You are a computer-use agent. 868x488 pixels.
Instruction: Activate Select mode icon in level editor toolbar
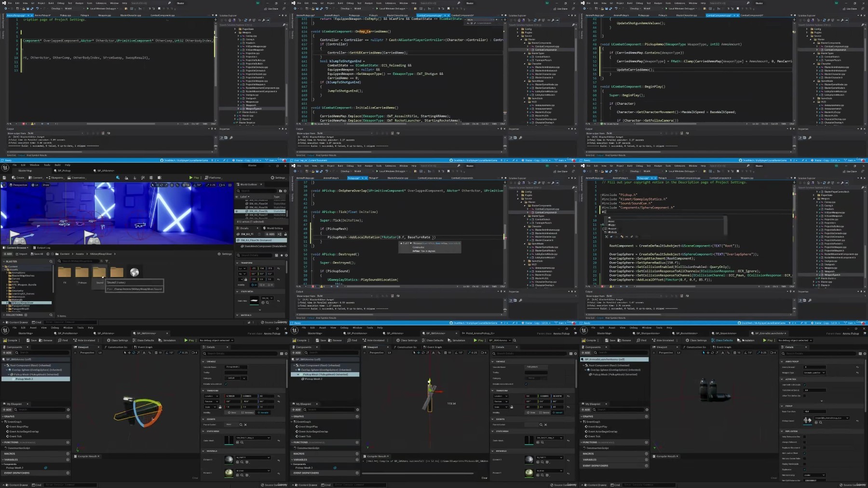click(x=118, y=178)
